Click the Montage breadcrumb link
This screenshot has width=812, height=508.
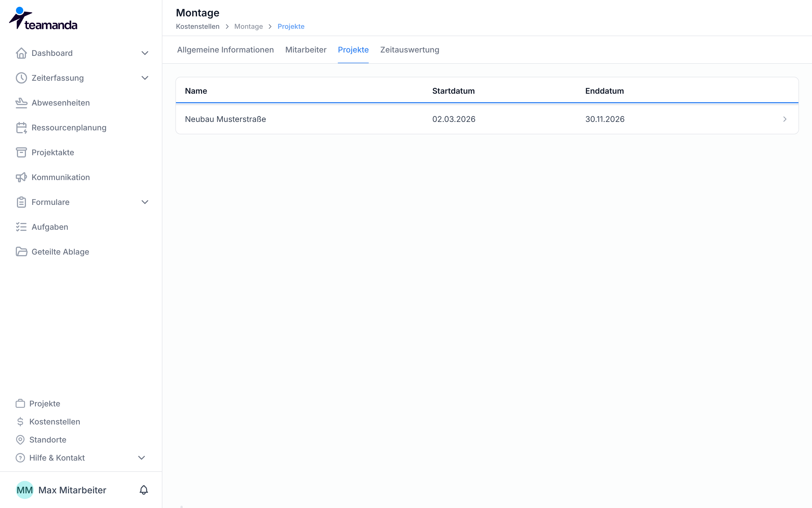click(x=249, y=27)
